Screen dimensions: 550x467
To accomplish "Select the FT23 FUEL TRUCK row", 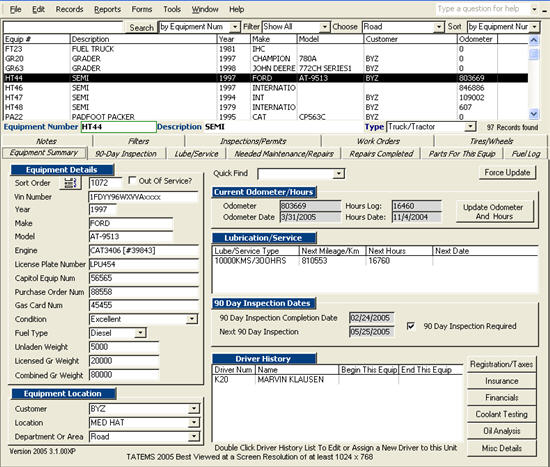I will pyautogui.click(x=266, y=49).
